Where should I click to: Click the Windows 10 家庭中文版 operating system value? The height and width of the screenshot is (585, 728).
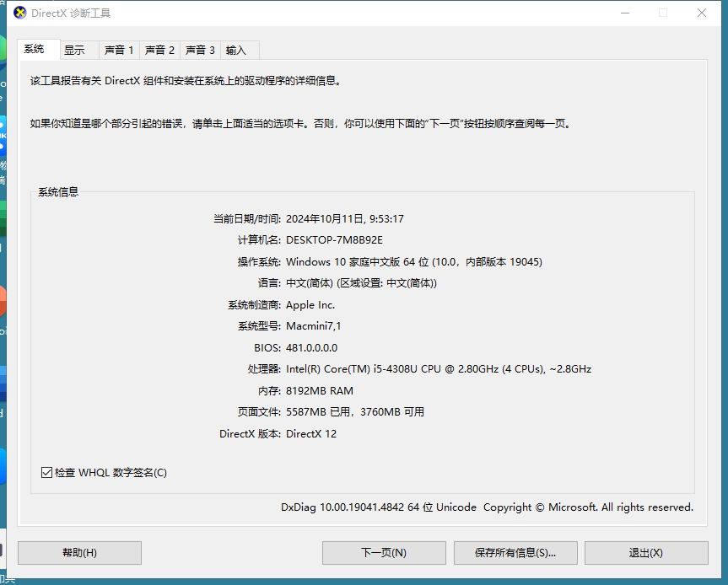coord(413,261)
